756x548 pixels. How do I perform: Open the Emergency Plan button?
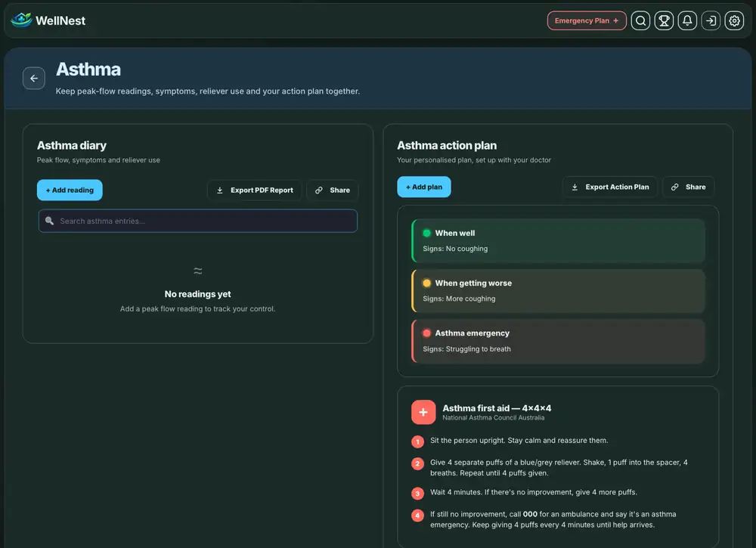pyautogui.click(x=587, y=20)
